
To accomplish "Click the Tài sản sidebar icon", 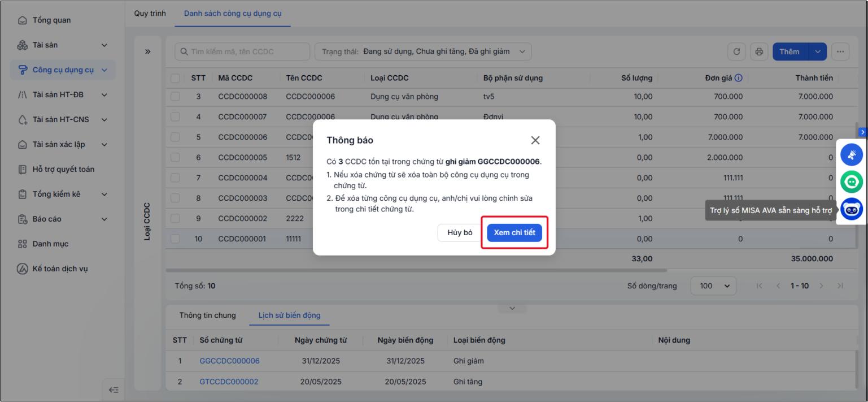I will click(23, 45).
